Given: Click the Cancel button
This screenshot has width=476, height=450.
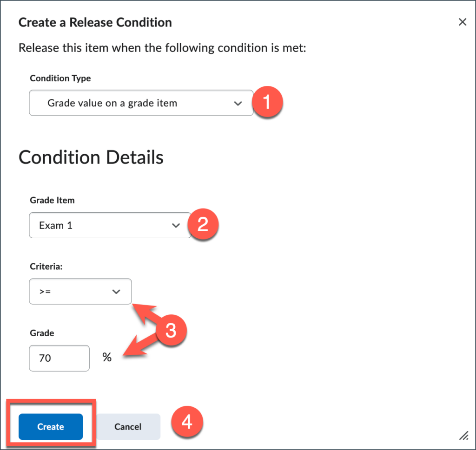Looking at the screenshot, I should click(128, 426).
